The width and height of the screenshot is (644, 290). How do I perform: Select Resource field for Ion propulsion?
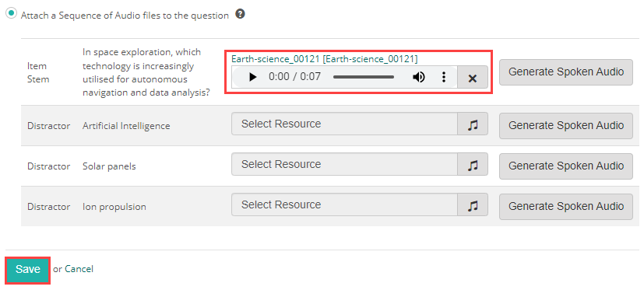click(345, 204)
